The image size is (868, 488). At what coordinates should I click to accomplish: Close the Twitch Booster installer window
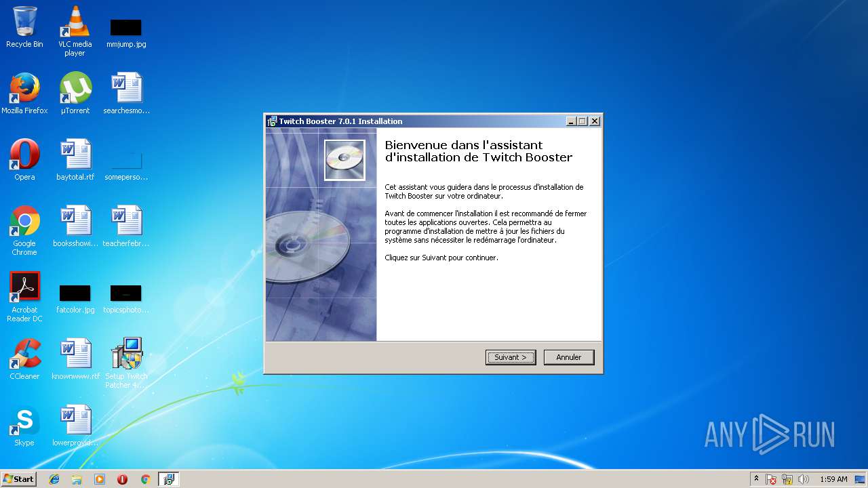[595, 121]
